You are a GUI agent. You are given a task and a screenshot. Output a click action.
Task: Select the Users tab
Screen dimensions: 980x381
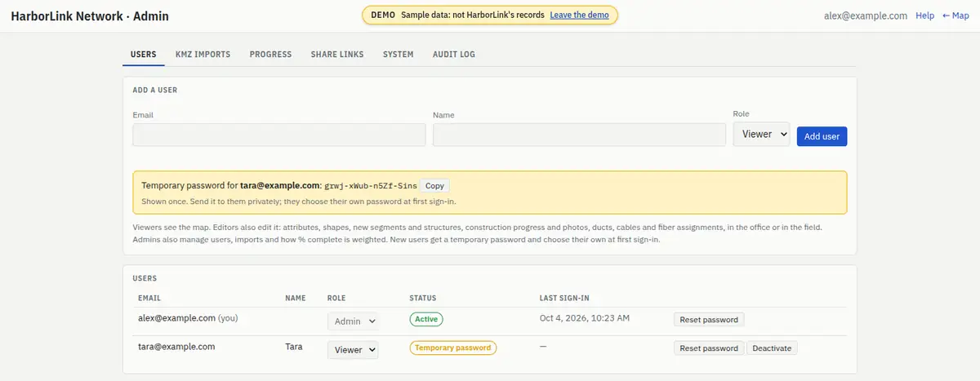(144, 55)
